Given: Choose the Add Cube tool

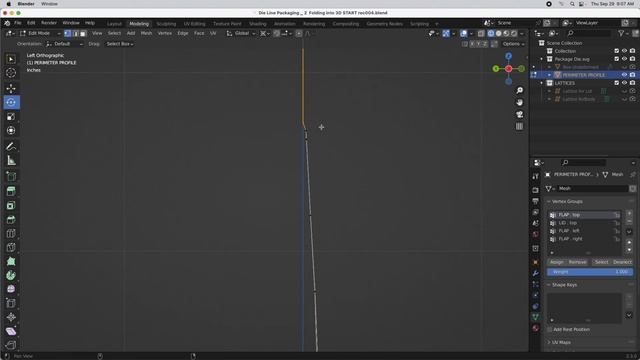Looking at the screenshot, I should pos(11,176).
